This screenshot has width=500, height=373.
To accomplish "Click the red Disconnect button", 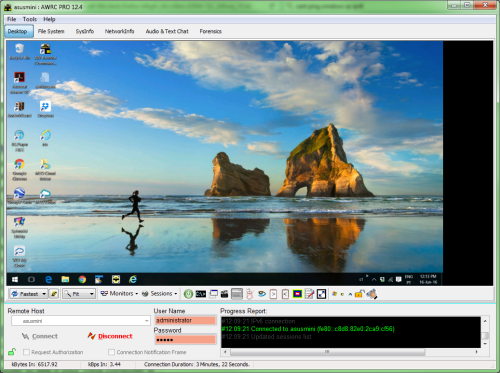I will (110, 336).
